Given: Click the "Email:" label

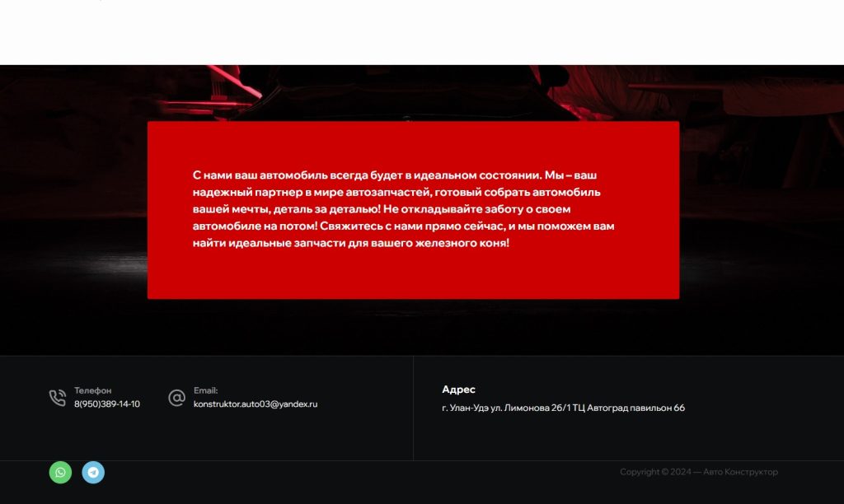Looking at the screenshot, I should click(205, 390).
